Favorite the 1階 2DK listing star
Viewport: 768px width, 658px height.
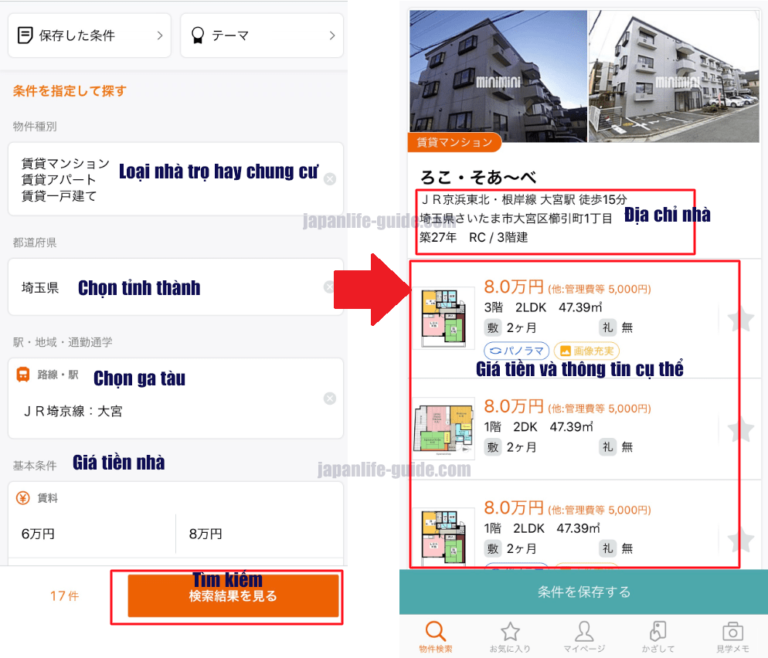point(741,430)
